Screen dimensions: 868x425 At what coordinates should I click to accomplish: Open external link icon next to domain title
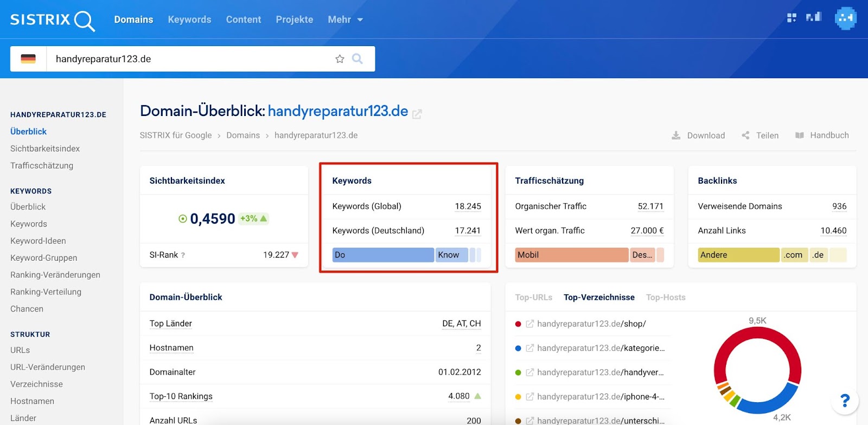point(417,114)
